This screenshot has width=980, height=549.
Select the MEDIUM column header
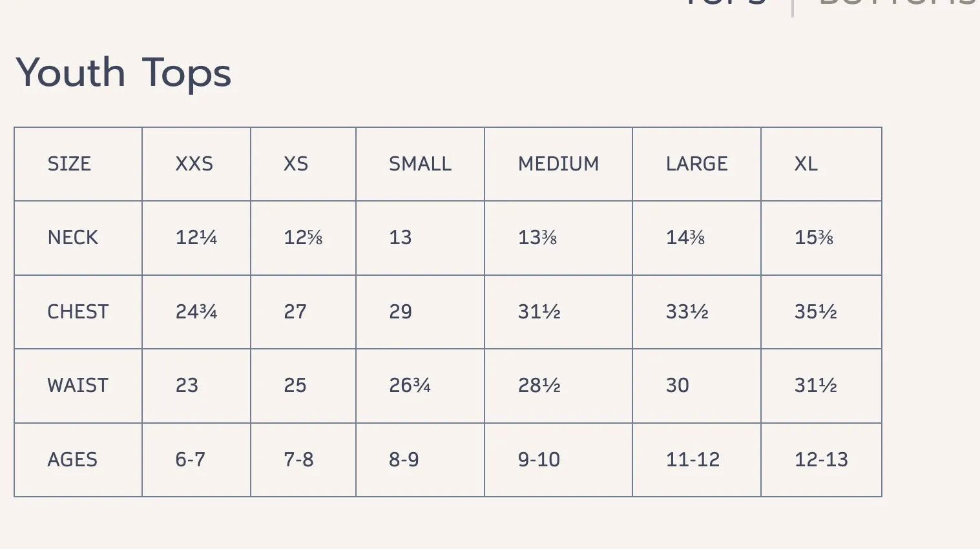tap(559, 164)
